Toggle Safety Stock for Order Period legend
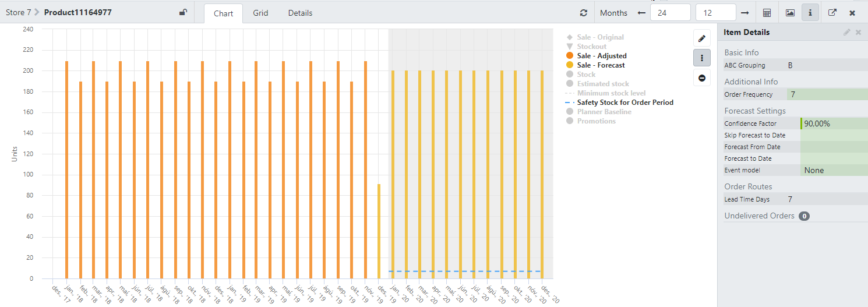Screen dimensions: 868x307 (x=624, y=103)
